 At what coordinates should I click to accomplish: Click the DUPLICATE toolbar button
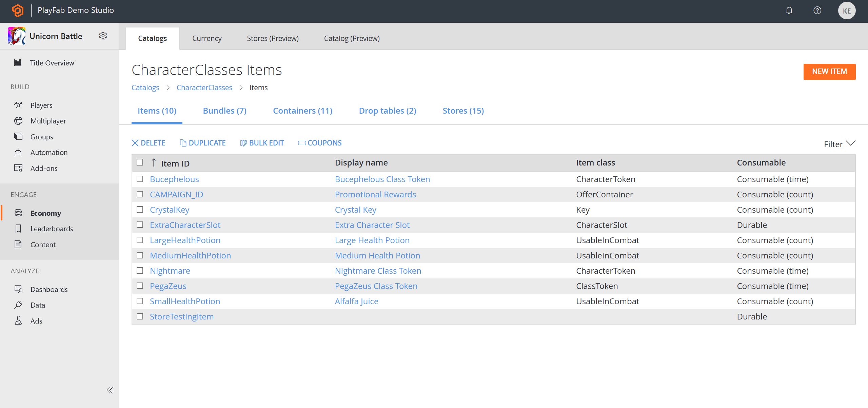click(x=203, y=143)
